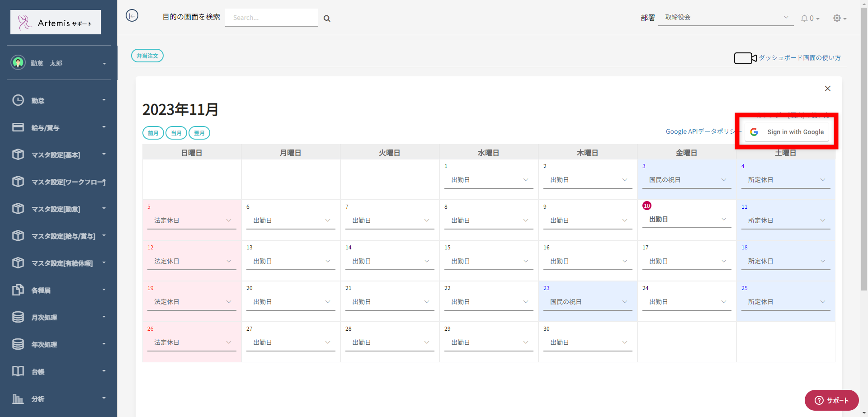This screenshot has width=868, height=417.
Task: Click the 分析 chart icon
Action: point(18,398)
